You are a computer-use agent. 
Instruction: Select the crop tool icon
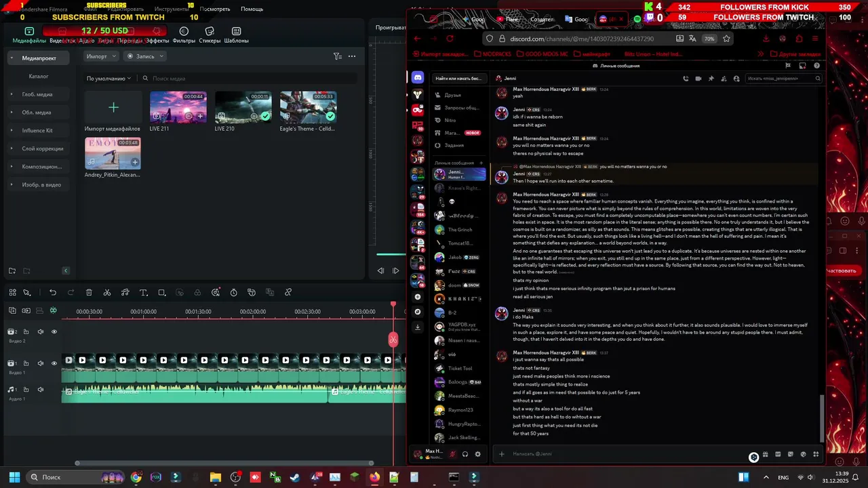(x=161, y=293)
